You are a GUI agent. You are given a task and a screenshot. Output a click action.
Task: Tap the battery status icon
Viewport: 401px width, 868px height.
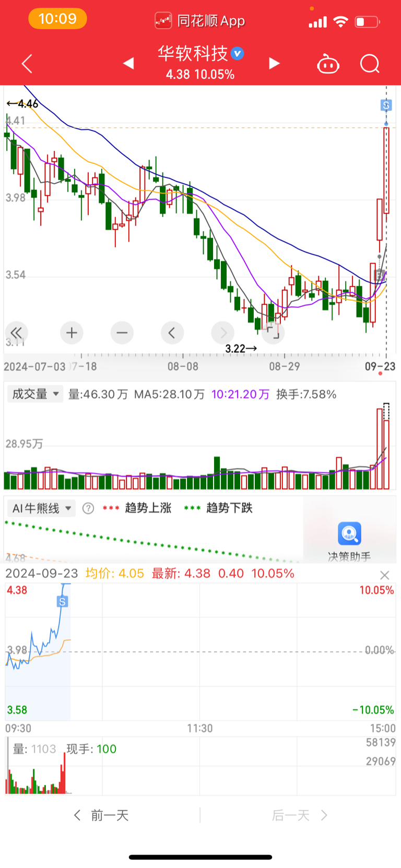click(367, 21)
